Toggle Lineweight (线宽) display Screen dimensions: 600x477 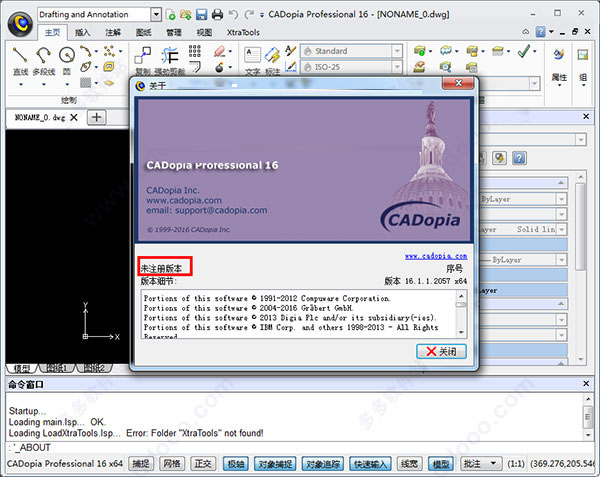pos(409,464)
